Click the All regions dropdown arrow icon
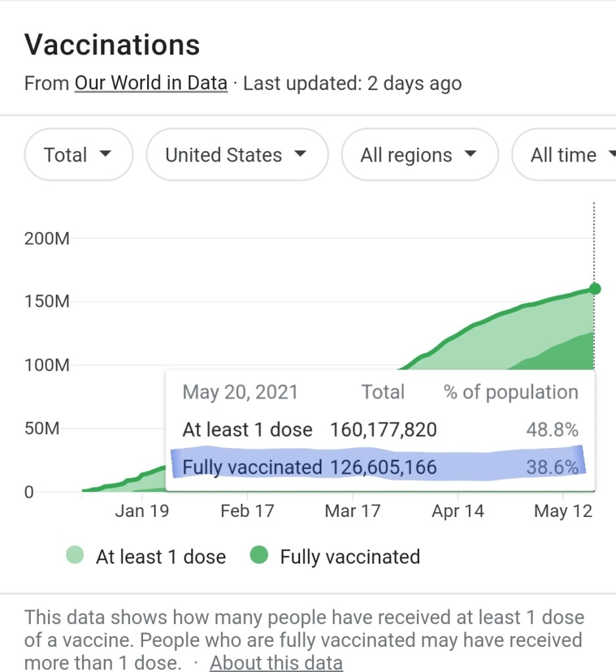This screenshot has width=616, height=672. click(x=470, y=155)
